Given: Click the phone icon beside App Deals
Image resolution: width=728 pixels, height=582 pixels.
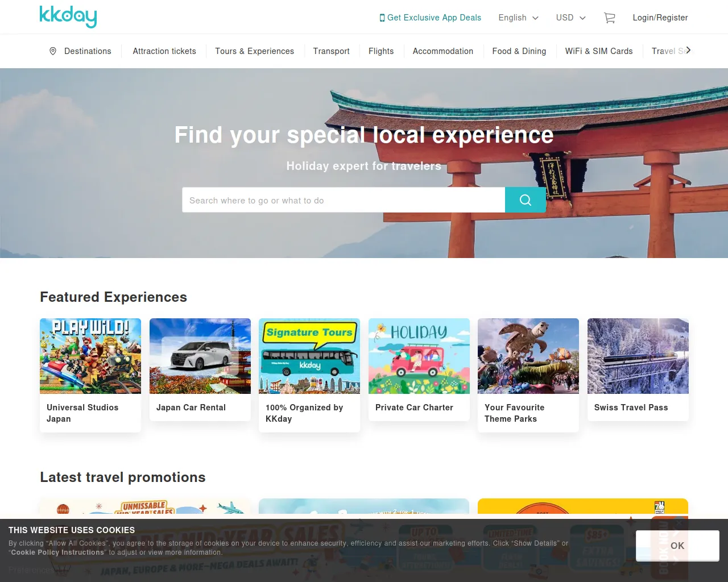Looking at the screenshot, I should (382, 18).
